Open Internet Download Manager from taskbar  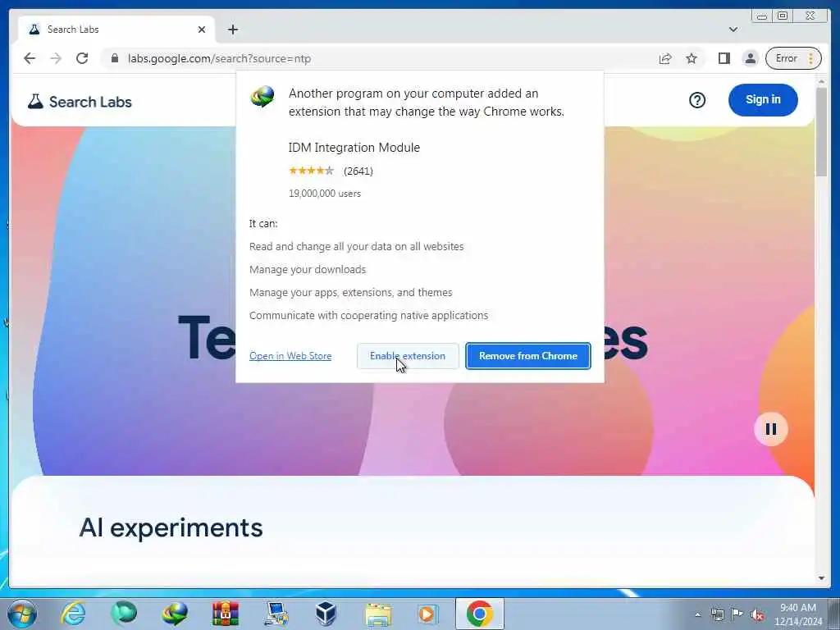point(175,614)
